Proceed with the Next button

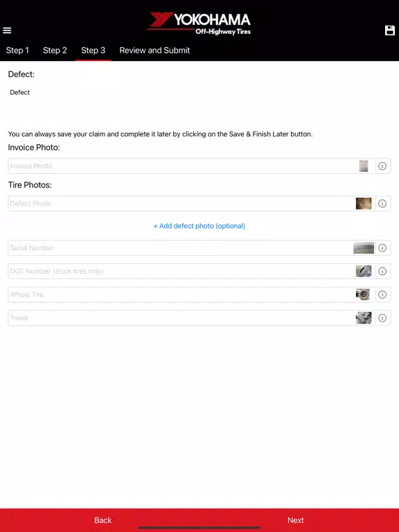pyautogui.click(x=296, y=520)
